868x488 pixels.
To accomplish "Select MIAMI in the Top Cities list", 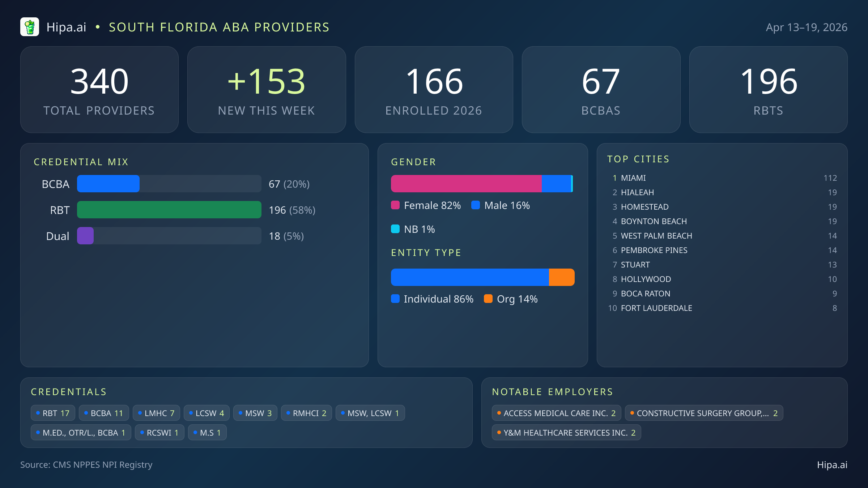I will [633, 178].
